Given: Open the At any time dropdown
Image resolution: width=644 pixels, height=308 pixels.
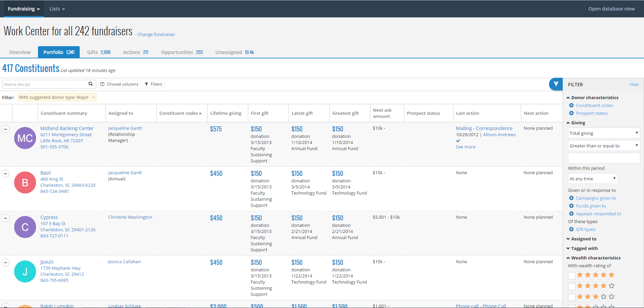Looking at the screenshot, I should click(x=593, y=179).
